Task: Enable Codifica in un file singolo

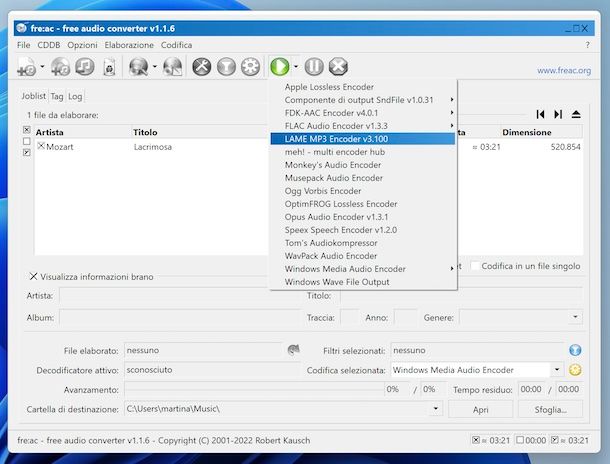Action: (475, 266)
